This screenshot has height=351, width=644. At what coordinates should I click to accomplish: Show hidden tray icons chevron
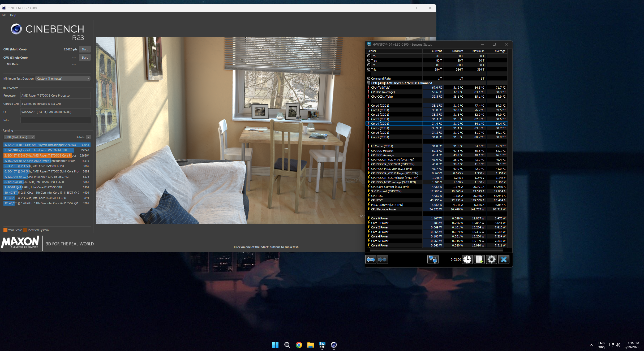[591, 345]
